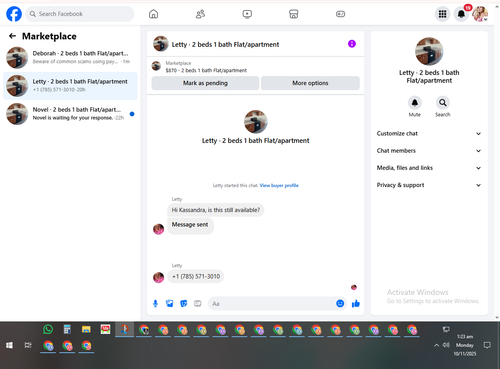Expand Customize chat section
500x369 pixels.
pyautogui.click(x=429, y=133)
